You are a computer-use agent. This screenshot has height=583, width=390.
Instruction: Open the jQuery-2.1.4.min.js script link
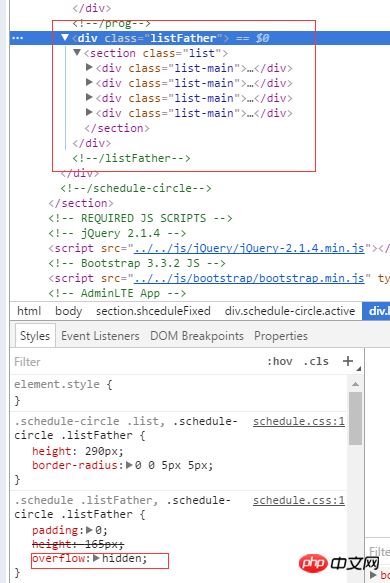249,248
